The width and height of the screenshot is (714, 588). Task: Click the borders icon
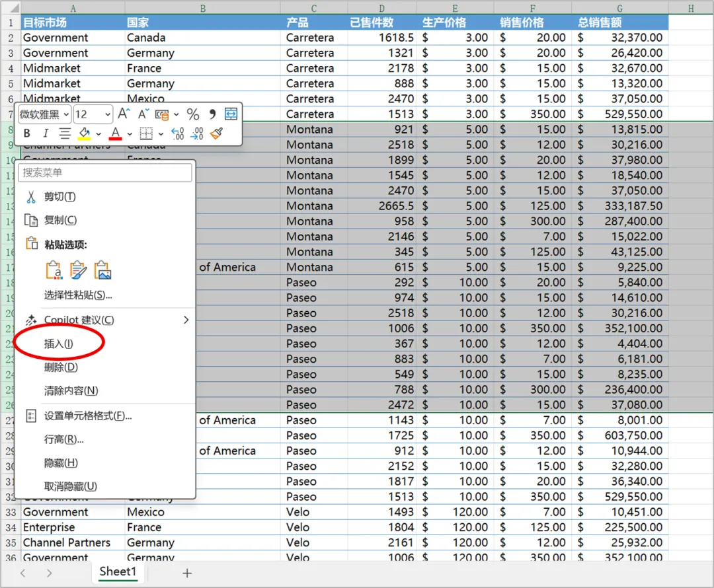click(x=145, y=133)
